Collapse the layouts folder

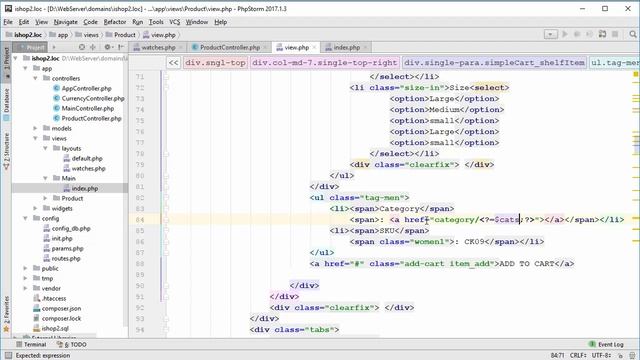[45, 148]
